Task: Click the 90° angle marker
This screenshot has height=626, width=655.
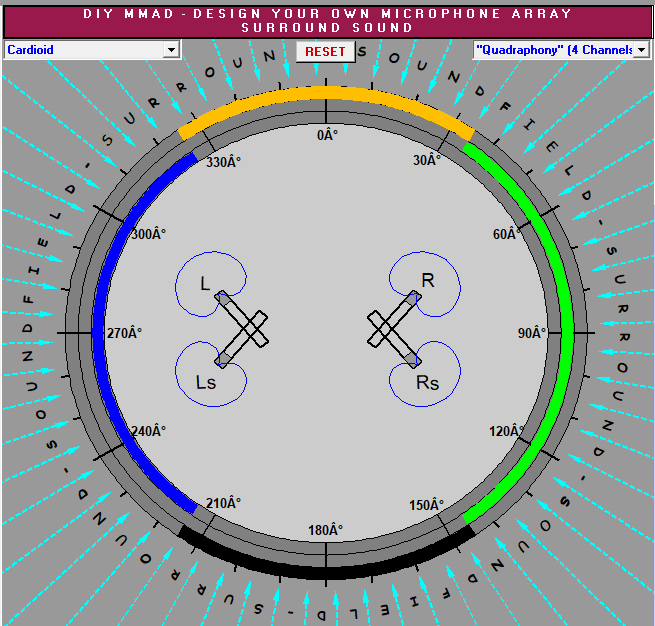Action: [x=531, y=334]
